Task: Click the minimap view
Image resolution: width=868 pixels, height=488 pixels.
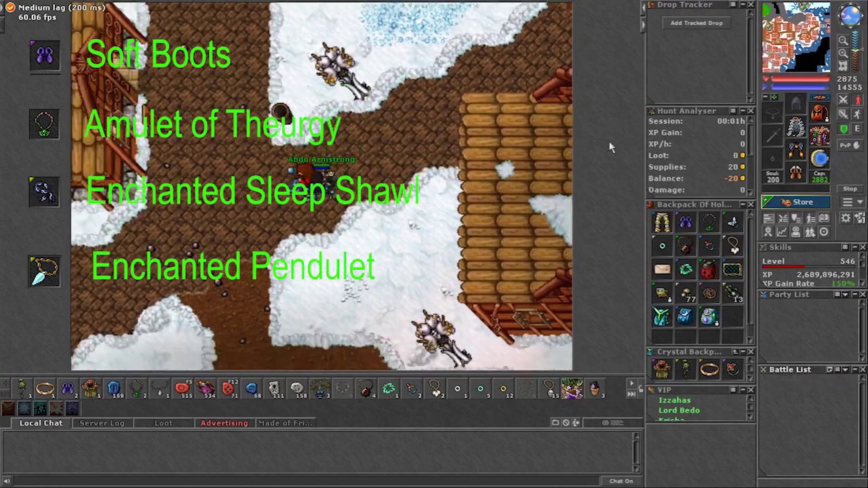Action: tap(796, 37)
